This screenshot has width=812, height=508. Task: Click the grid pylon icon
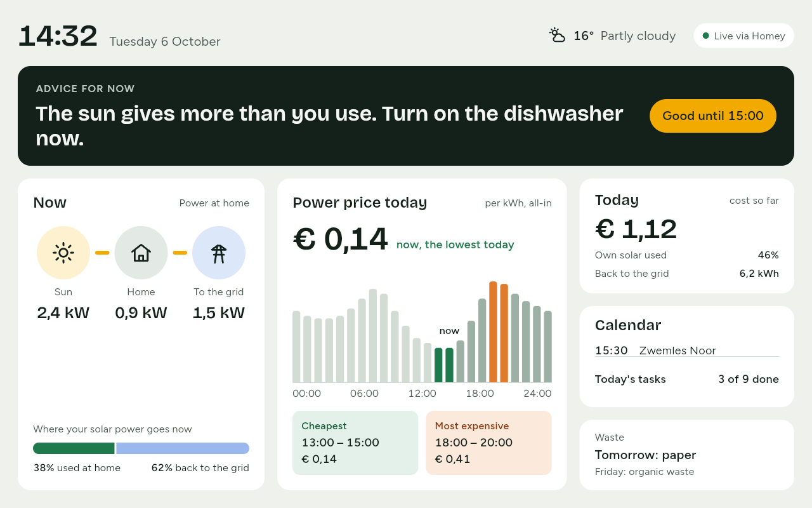[x=219, y=253]
